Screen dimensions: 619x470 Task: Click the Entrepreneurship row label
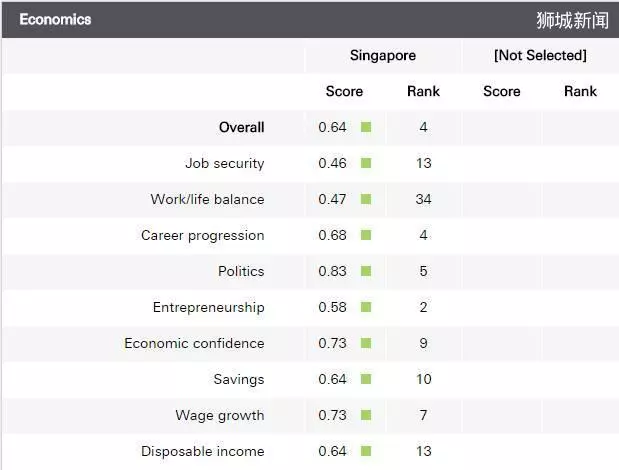pos(208,307)
